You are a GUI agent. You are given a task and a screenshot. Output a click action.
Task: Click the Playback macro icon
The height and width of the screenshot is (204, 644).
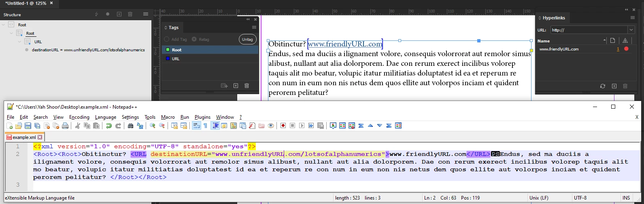[x=302, y=126]
